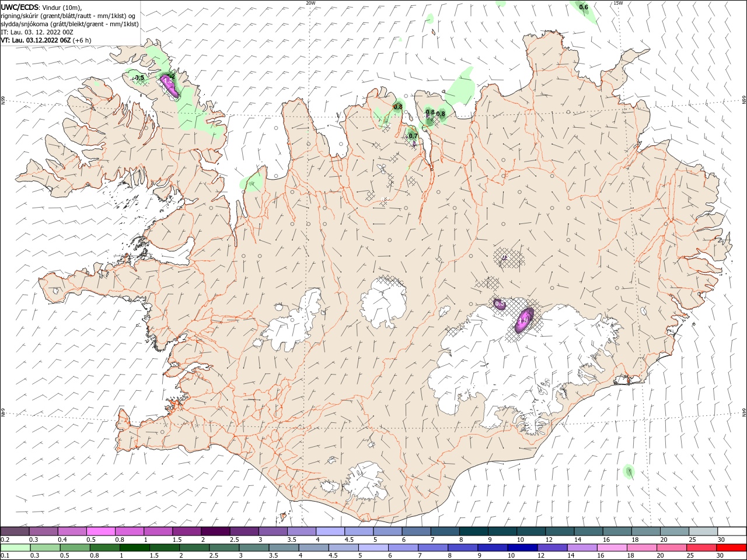Click the 0.4 legend label
The height and width of the screenshot is (560, 747).
[x=62, y=540]
